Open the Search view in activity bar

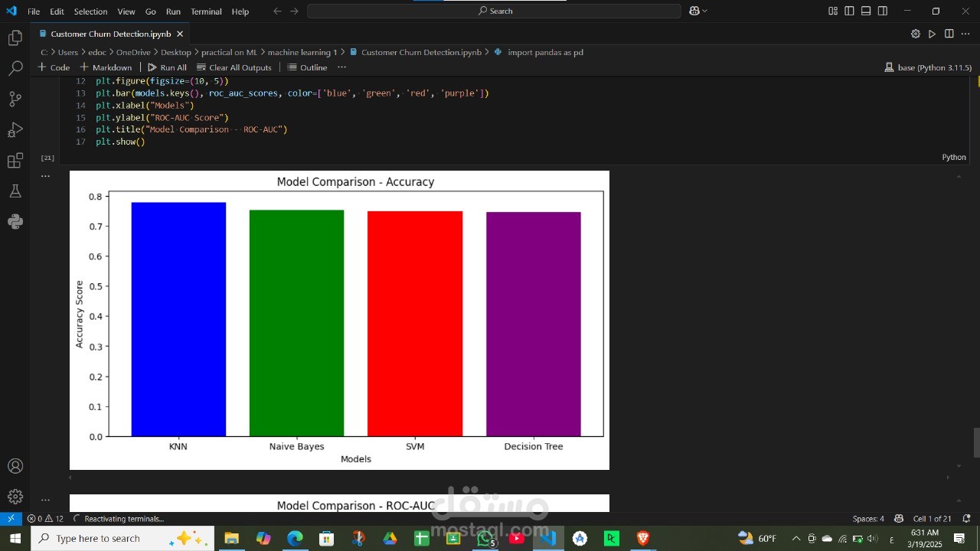click(15, 69)
